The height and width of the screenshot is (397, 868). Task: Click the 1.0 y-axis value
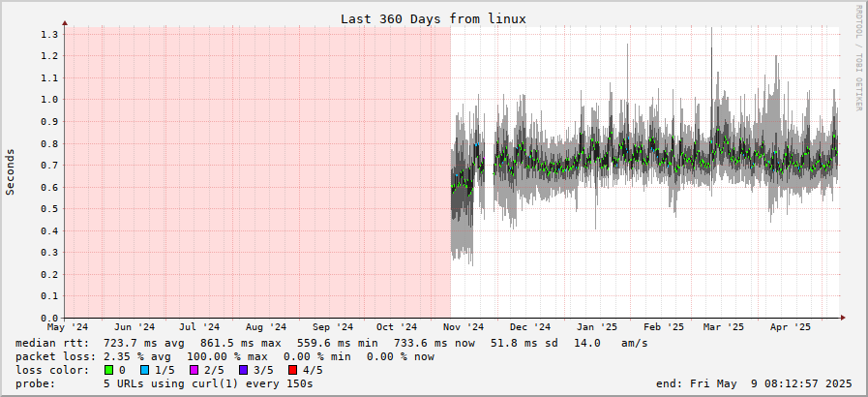coord(49,100)
